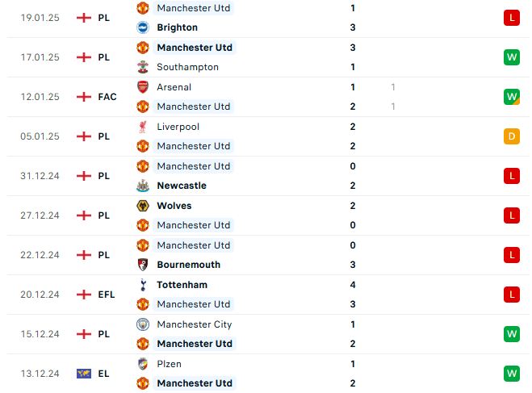Screen dimensions: 532x393
Task: Open the 22.12.24 Bournemouth match row
Action: point(268,255)
